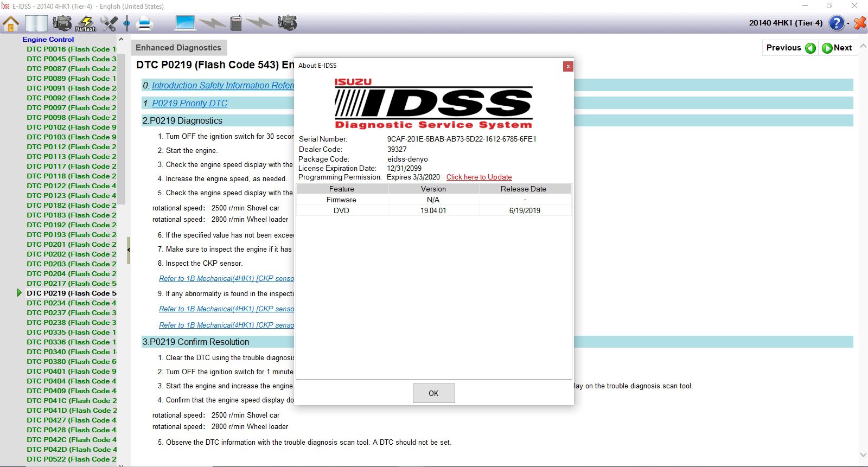Exit via the red X toolbar icon
Screen dimensions: 868x467
(860, 23)
